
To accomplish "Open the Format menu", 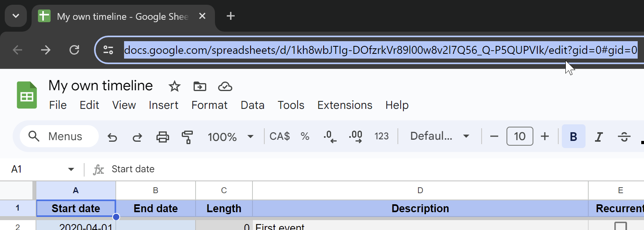I will tap(209, 105).
